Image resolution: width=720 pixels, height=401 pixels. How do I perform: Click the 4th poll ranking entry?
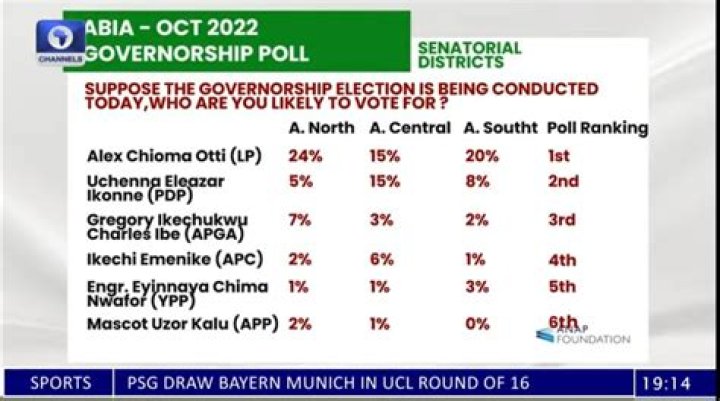(561, 260)
